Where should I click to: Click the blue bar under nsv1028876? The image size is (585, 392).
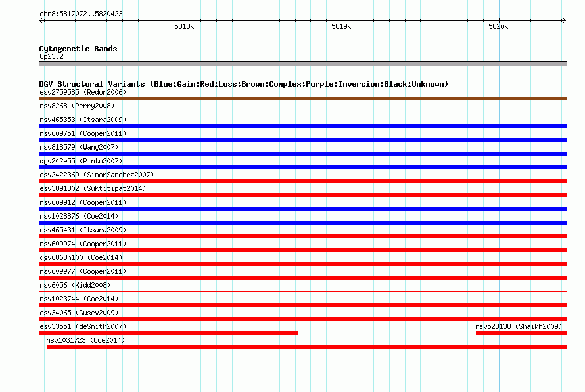[302, 223]
